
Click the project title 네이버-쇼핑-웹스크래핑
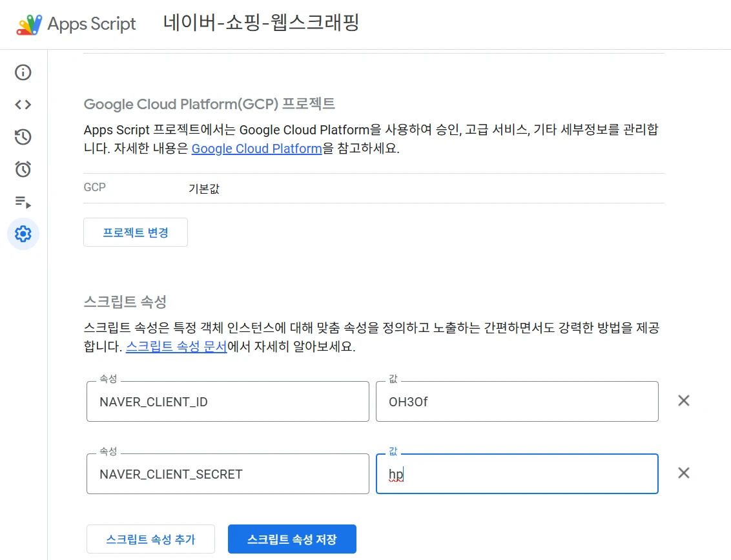[x=261, y=24]
